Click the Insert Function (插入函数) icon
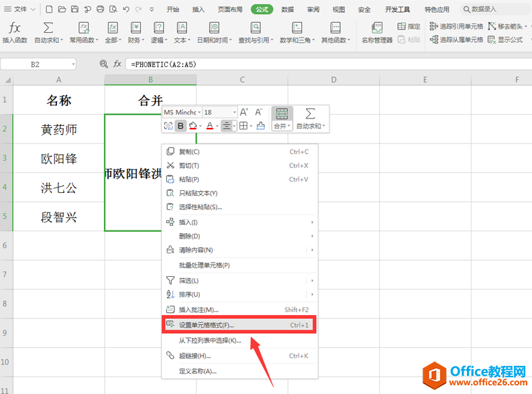Screen dimensions: 532x394 [15, 32]
